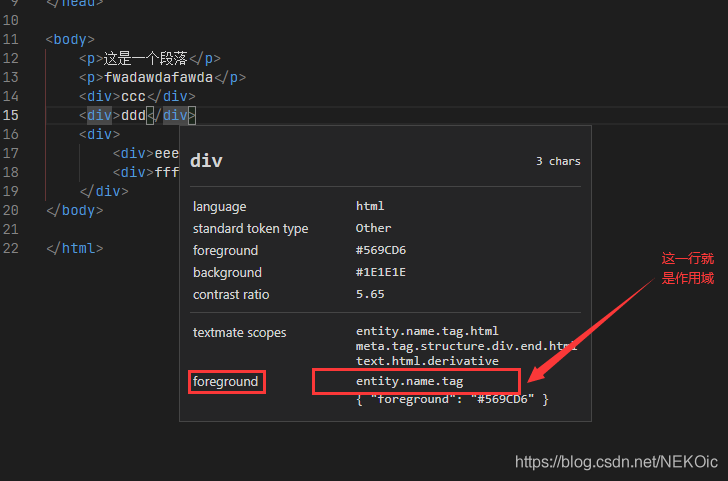Click the ccc text inside the div
728x481 pixels.
(133, 97)
